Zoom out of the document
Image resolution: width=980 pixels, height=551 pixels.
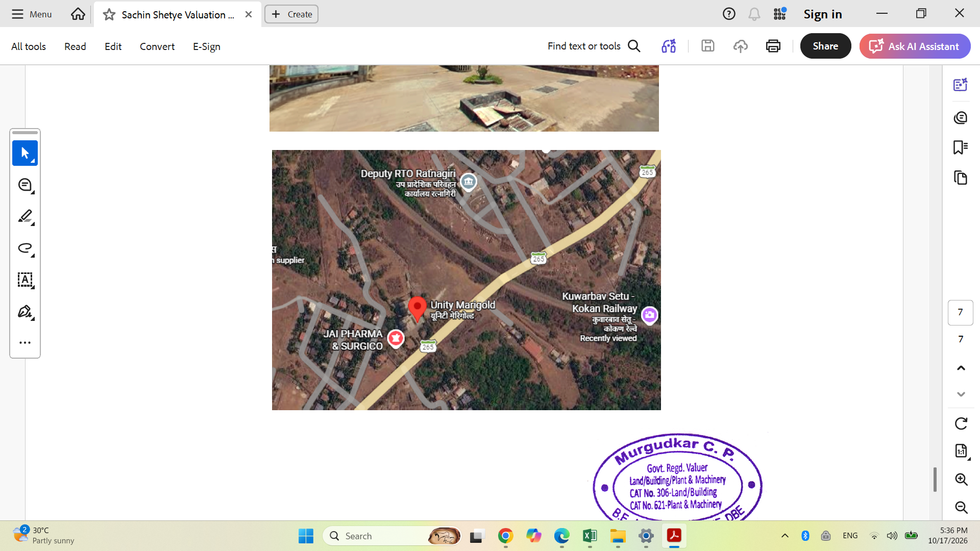[x=961, y=507]
